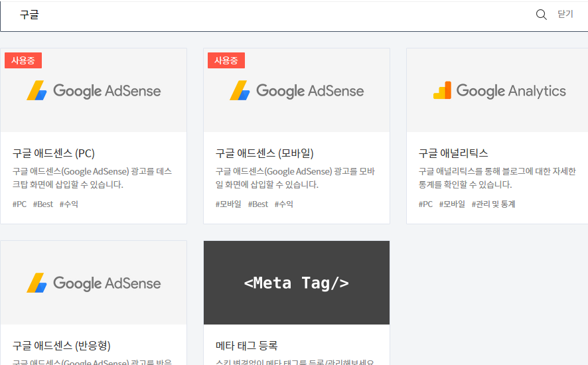
Task: Click #모바일 tag on the Analytics card
Action: pyautogui.click(x=452, y=204)
